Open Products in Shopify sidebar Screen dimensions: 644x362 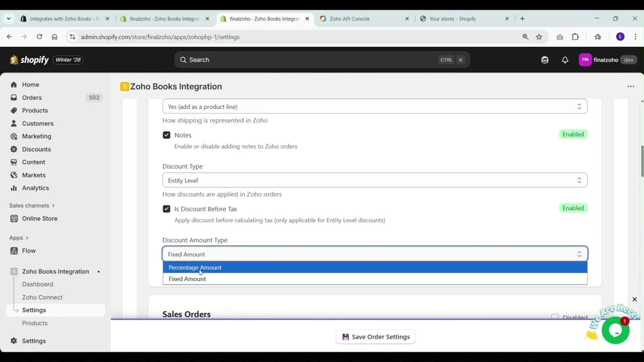click(x=35, y=110)
